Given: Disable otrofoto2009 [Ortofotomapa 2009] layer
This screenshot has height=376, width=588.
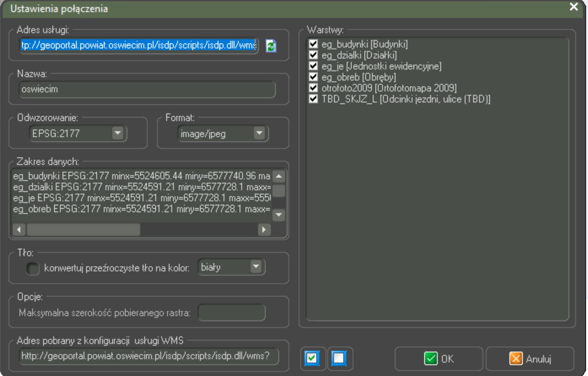Looking at the screenshot, I should [x=313, y=88].
